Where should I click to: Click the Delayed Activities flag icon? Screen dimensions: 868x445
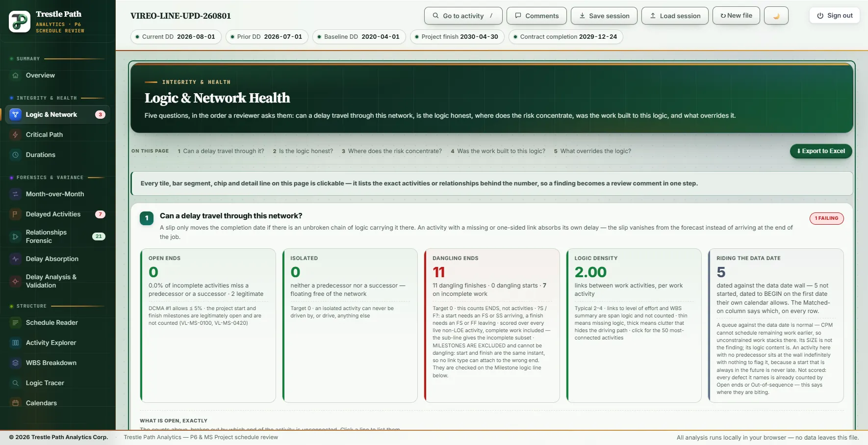[x=15, y=214]
